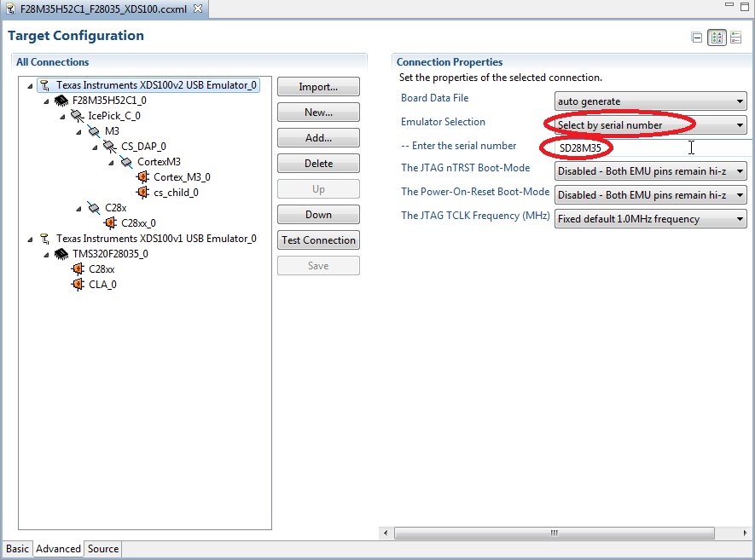Collapse the XDS100v1 USB Emulator_0 node
Image resolution: width=755 pixels, height=560 pixels.
pos(30,240)
